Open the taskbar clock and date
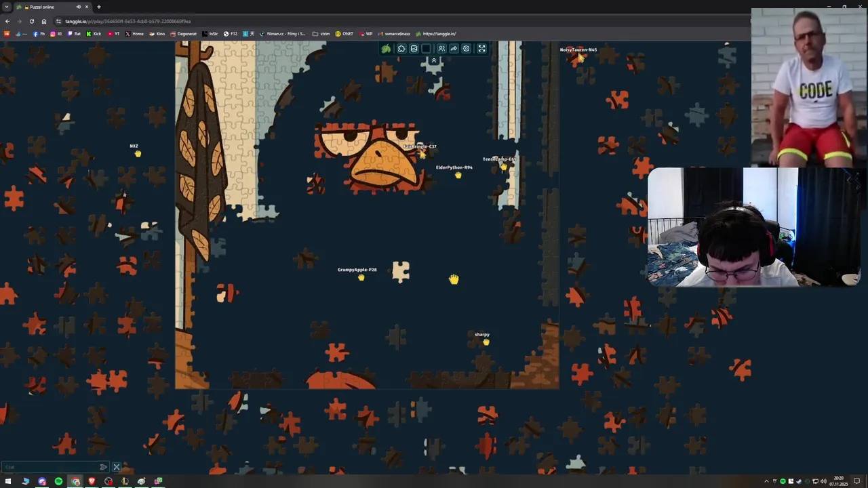Image resolution: width=868 pixels, height=488 pixels. (839, 481)
